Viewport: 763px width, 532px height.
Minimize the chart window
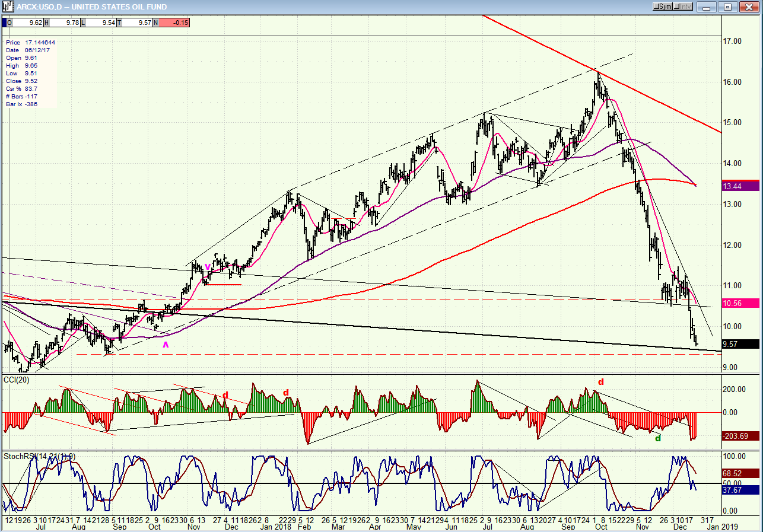click(706, 7)
